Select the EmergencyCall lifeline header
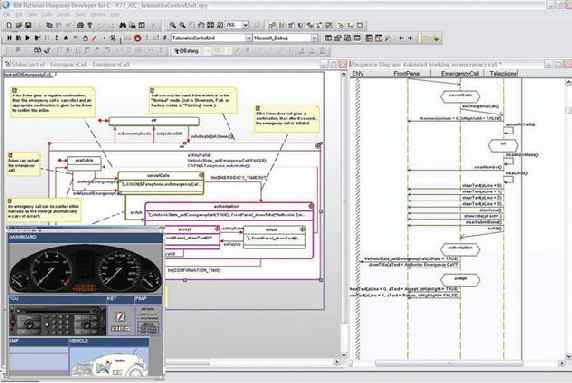Viewport: 572px width, 383px height. pos(460,74)
